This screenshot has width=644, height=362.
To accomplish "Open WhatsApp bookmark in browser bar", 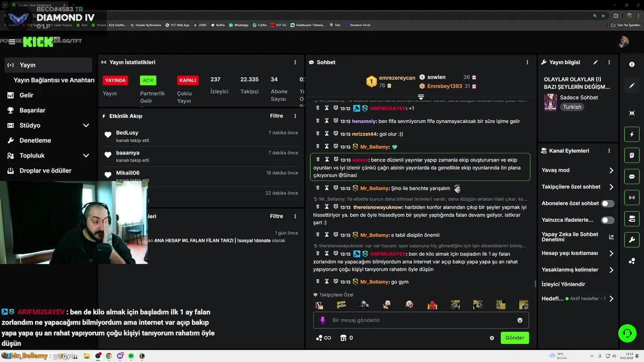I will [238, 25].
